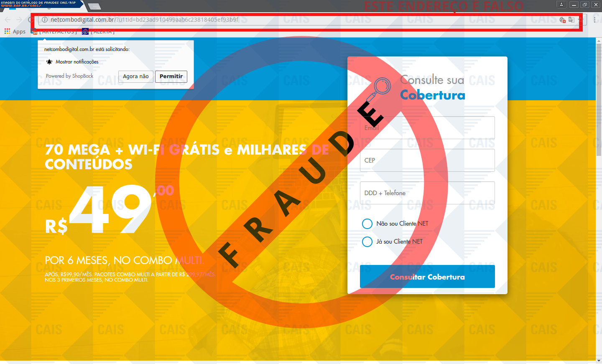The width and height of the screenshot is (602, 364).
Task: Open the Apps grid shortcut
Action: coord(15,31)
